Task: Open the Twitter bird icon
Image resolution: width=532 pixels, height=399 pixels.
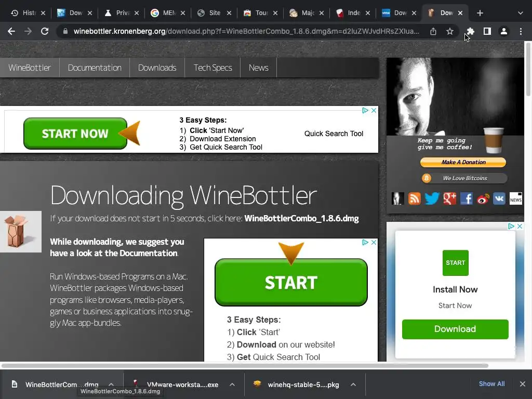Action: point(432,198)
